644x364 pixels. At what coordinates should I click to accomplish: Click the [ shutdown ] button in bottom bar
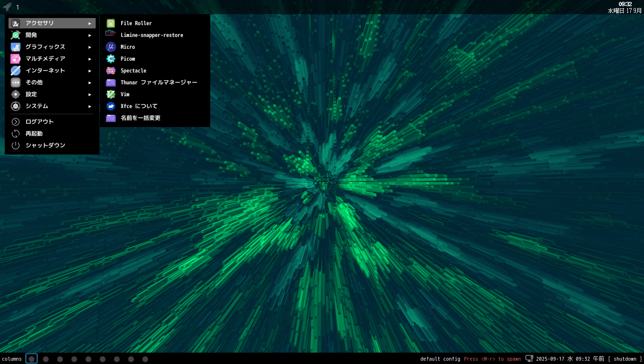pyautogui.click(x=625, y=359)
